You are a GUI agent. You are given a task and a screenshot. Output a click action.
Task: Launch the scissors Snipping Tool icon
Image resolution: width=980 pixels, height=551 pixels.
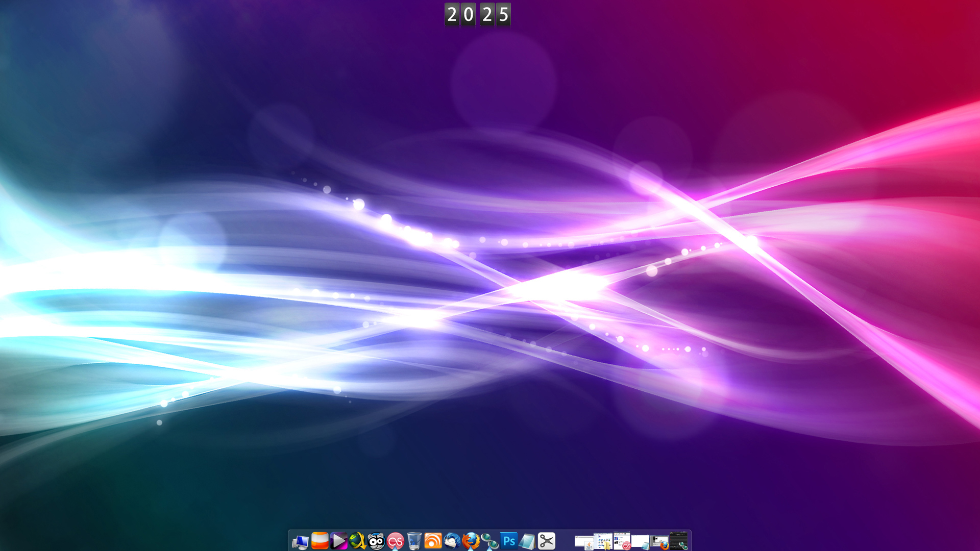click(x=546, y=541)
